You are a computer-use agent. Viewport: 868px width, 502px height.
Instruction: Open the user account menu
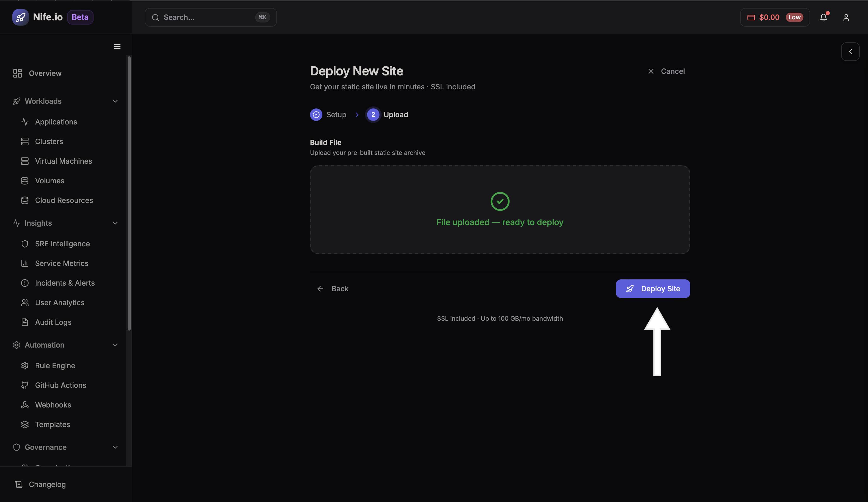pyautogui.click(x=846, y=17)
